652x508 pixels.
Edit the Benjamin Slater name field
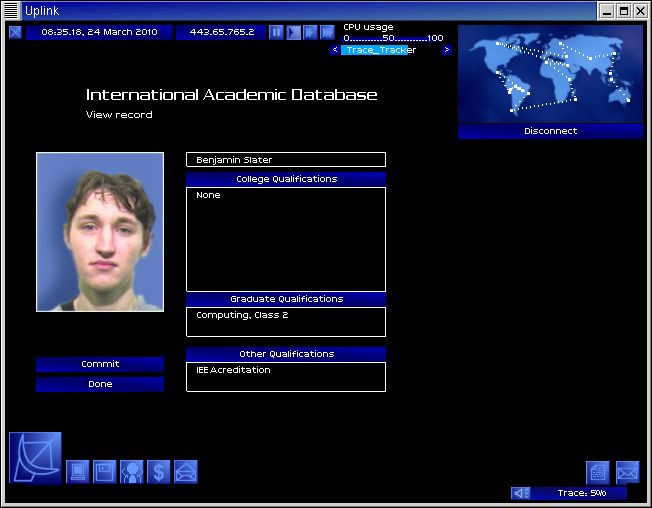coord(286,160)
